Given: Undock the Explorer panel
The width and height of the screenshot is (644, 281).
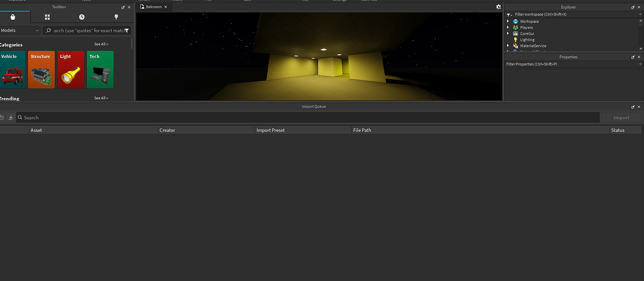Looking at the screenshot, I should pyautogui.click(x=633, y=7).
